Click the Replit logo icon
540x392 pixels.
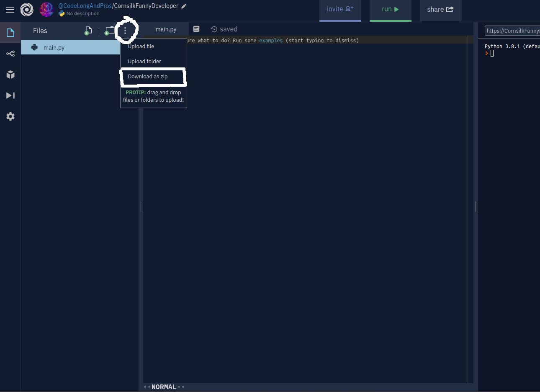point(27,10)
